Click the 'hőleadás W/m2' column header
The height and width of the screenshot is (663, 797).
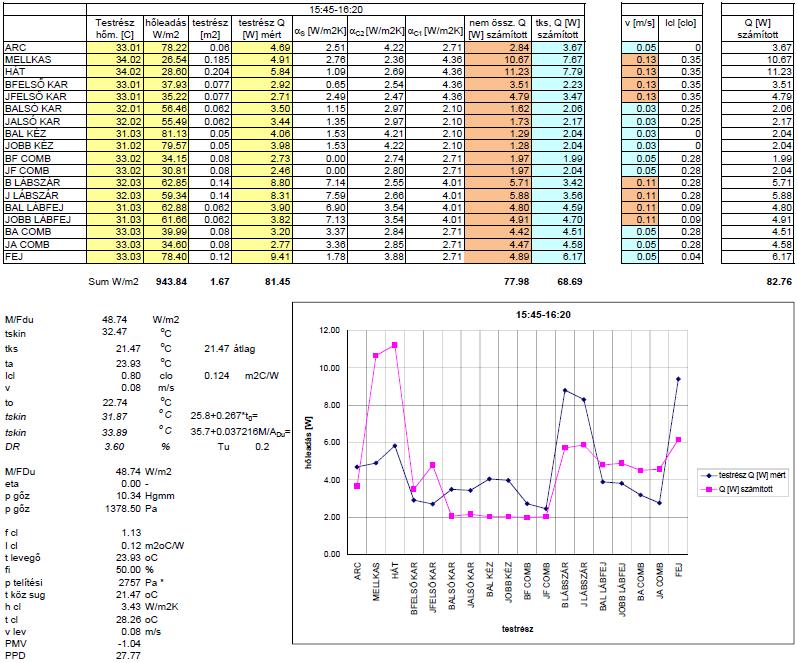[166, 29]
